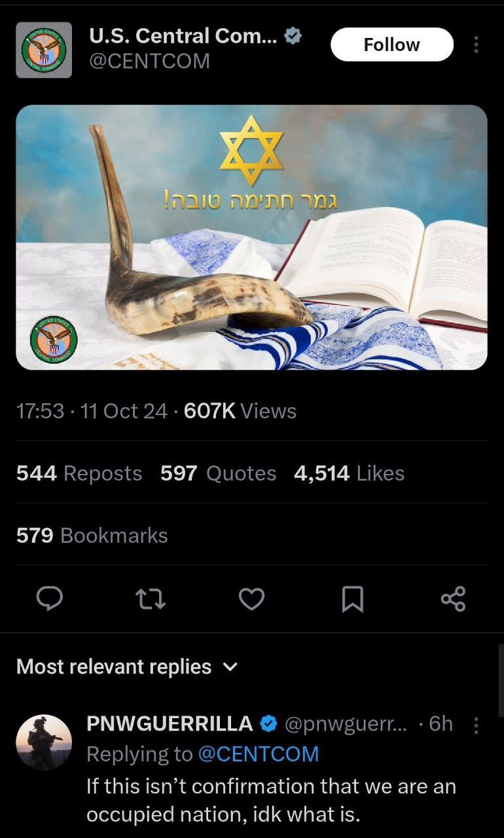This screenshot has height=838, width=504.
Task: Tap PNWGUERRILLA's profile picture
Action: click(x=44, y=742)
